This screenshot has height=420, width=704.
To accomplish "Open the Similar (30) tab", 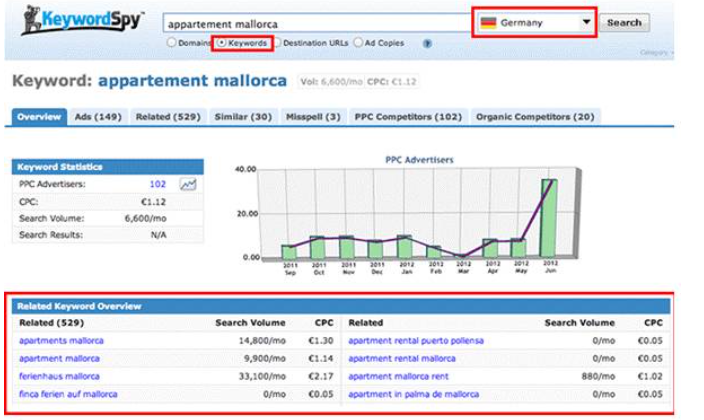I will 243,117.
